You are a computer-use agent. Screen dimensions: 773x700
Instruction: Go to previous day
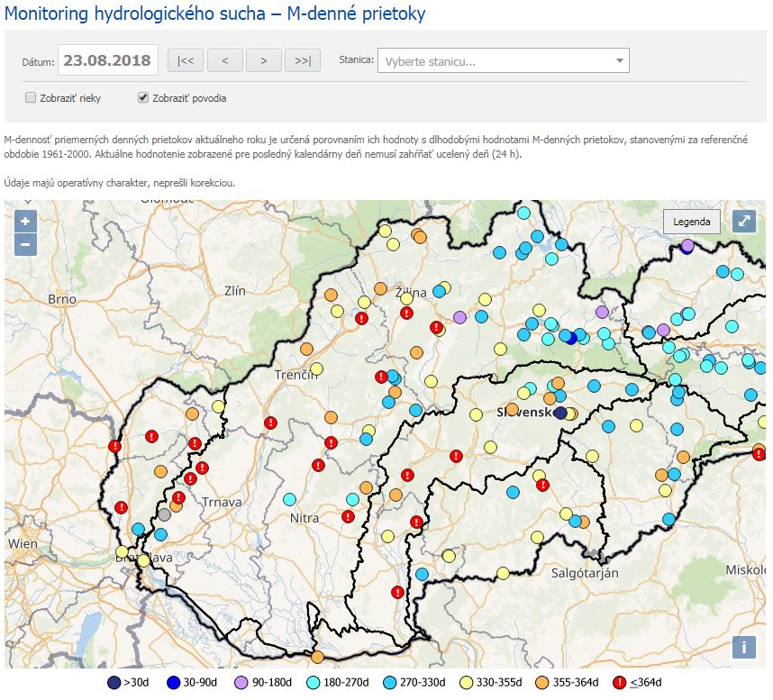coord(224,60)
